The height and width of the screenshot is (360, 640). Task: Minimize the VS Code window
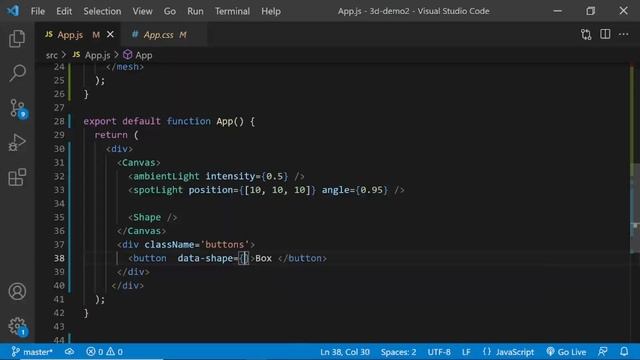(558, 11)
